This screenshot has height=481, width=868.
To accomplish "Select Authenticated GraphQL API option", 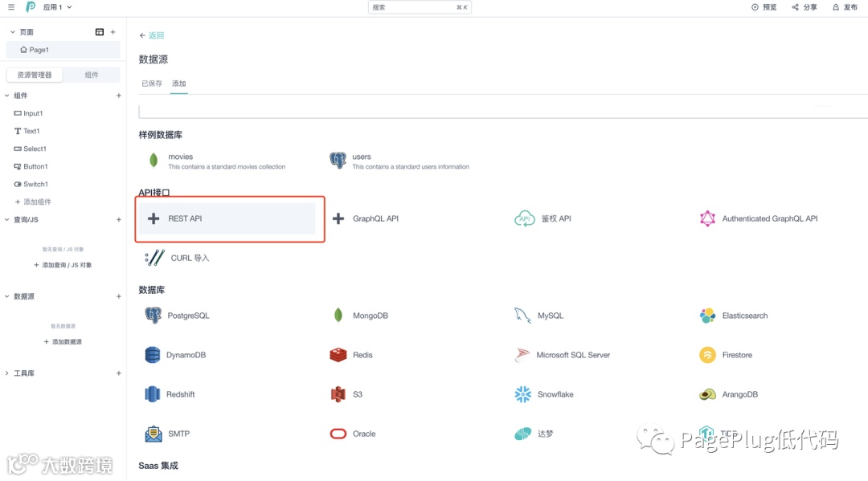I will pos(759,218).
